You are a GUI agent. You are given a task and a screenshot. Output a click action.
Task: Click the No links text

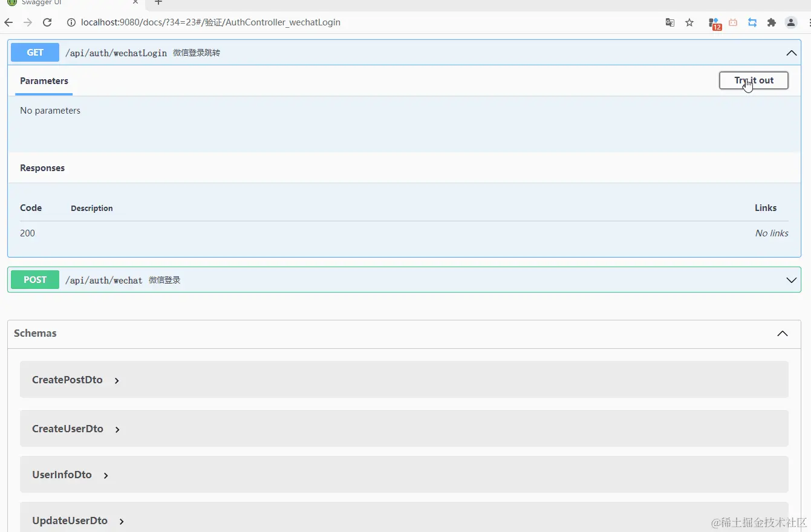(x=772, y=233)
